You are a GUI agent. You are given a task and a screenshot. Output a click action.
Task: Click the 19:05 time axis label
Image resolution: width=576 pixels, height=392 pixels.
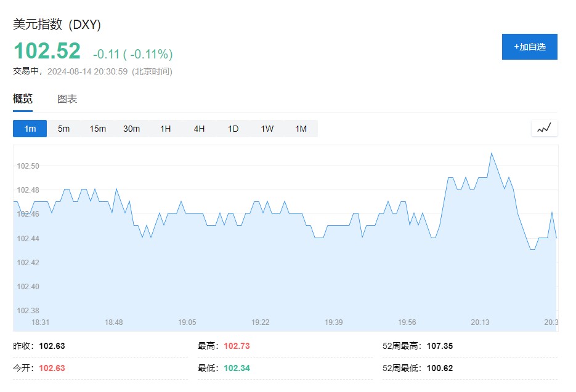(187, 322)
